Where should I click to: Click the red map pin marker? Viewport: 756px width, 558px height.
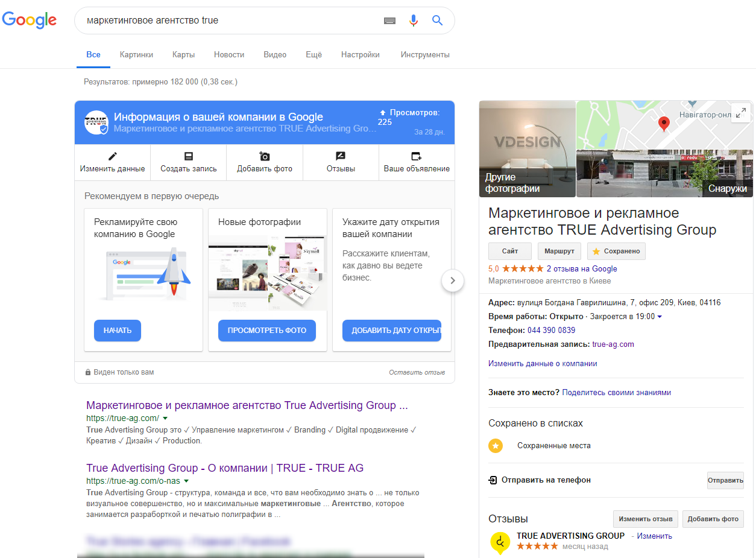(664, 124)
